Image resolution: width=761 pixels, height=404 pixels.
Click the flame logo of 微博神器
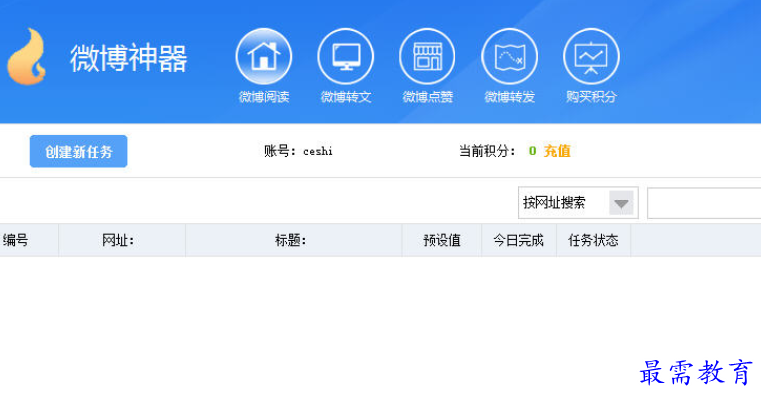[x=28, y=56]
